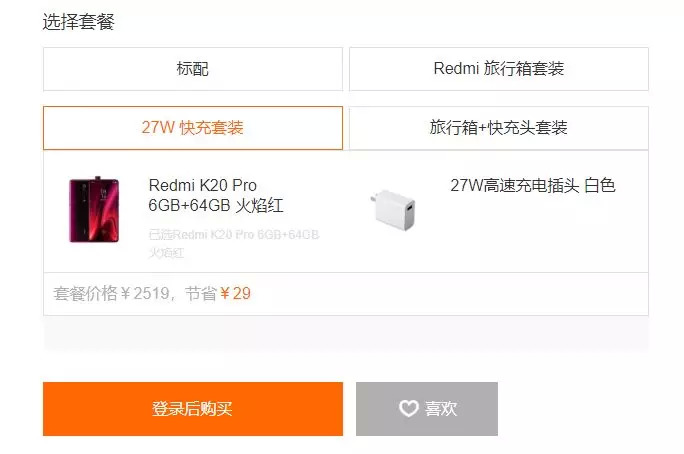
Task: Choose the 旅行箱+快充头套装 option
Action: (x=499, y=128)
